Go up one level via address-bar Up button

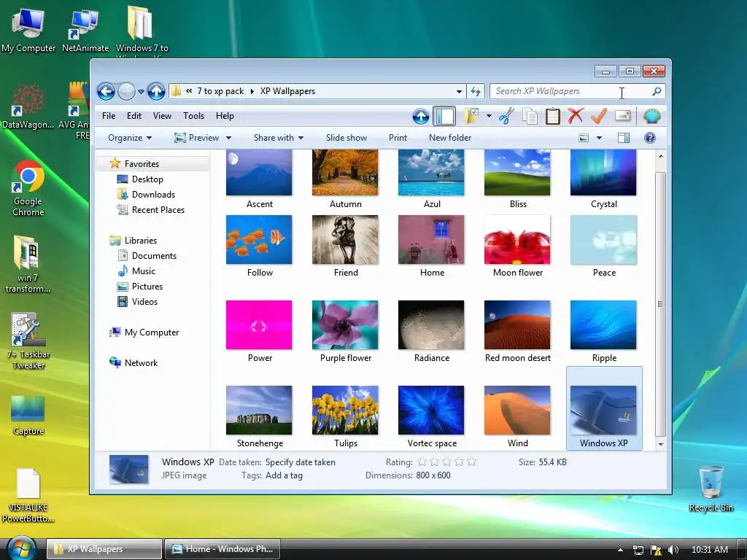coord(156,91)
